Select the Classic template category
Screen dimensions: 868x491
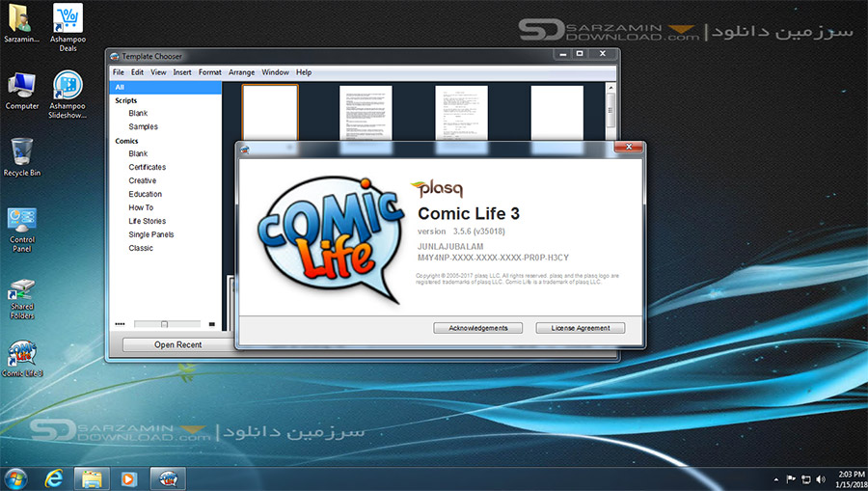[x=141, y=248]
